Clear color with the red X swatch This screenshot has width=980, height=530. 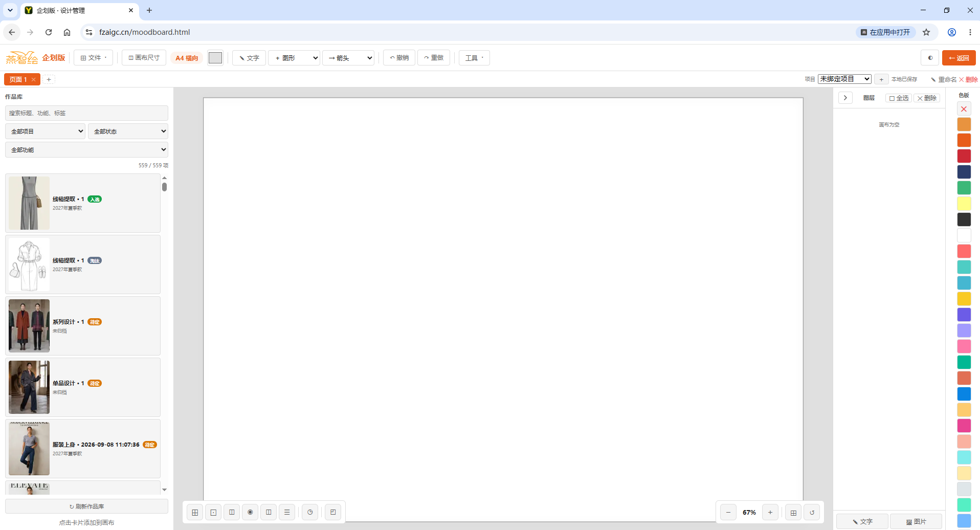(x=964, y=108)
